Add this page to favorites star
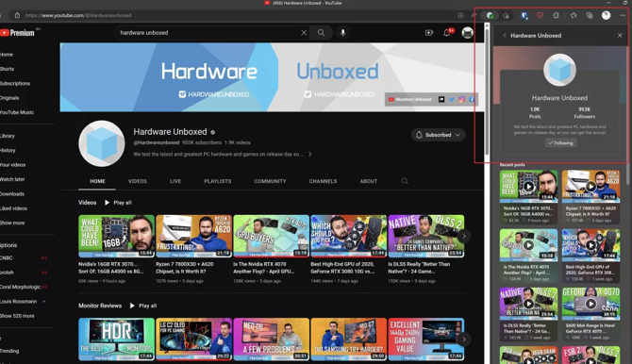The image size is (632, 364). point(506,15)
